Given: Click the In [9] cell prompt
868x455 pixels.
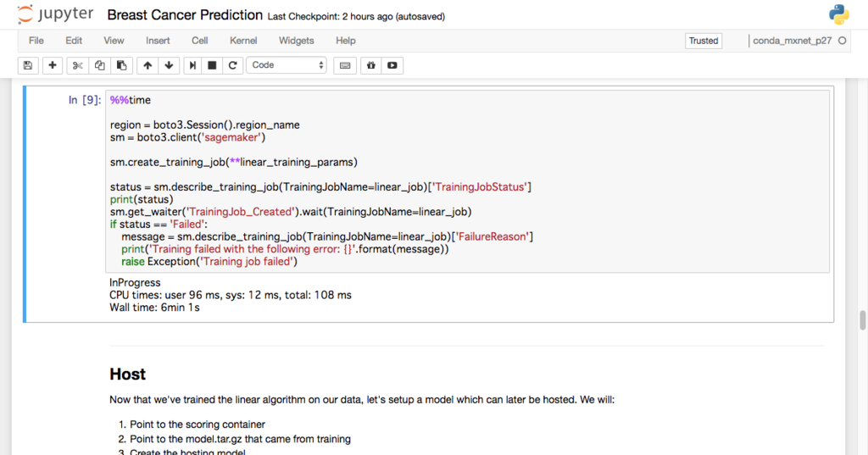Looking at the screenshot, I should [x=85, y=100].
